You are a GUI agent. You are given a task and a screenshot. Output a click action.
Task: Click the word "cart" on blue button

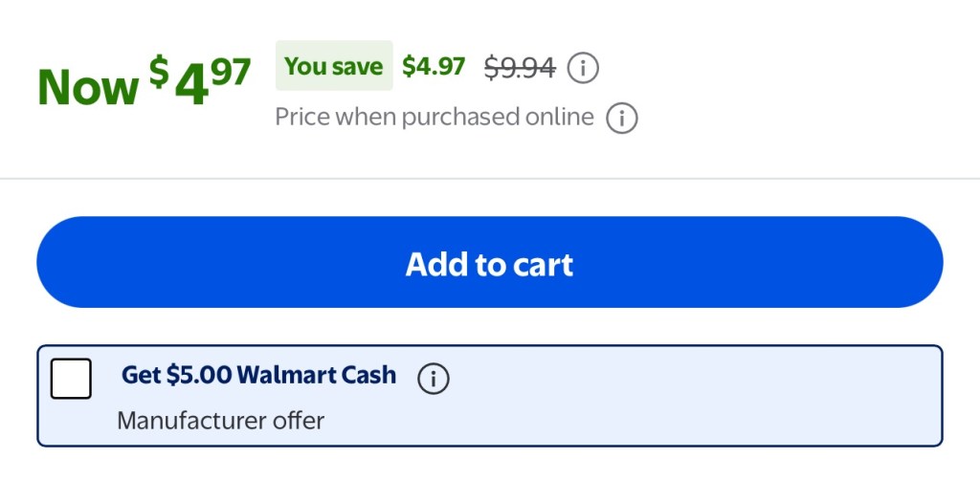pyautogui.click(x=541, y=264)
